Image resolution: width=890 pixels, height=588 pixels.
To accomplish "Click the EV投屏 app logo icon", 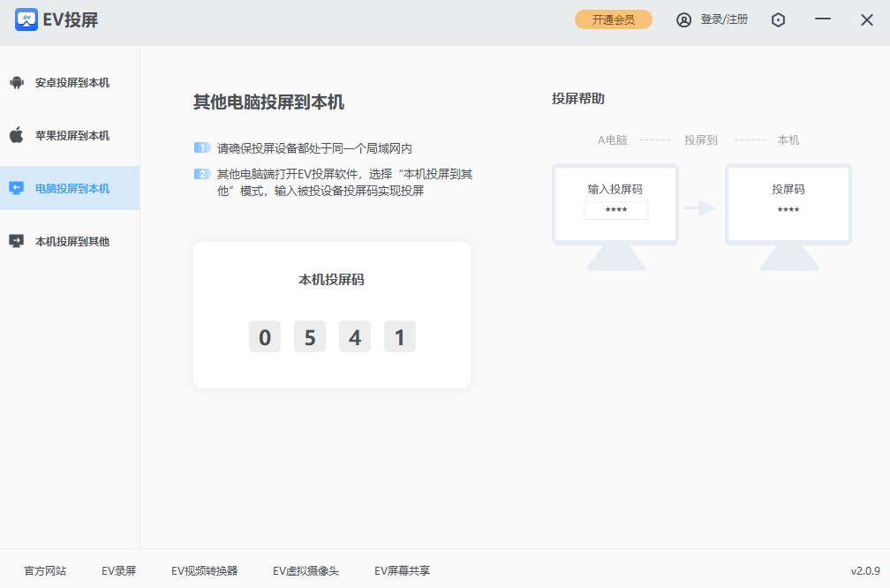I will coord(26,19).
